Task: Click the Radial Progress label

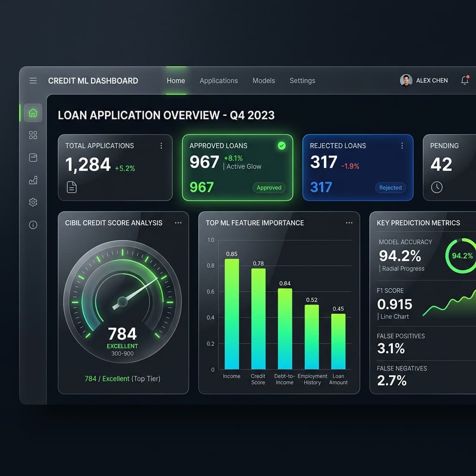Action: (403, 268)
